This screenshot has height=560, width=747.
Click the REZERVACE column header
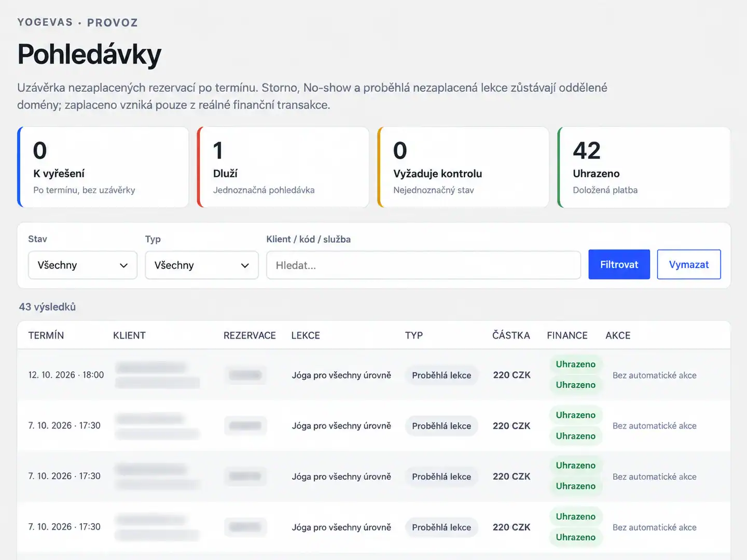(x=250, y=335)
